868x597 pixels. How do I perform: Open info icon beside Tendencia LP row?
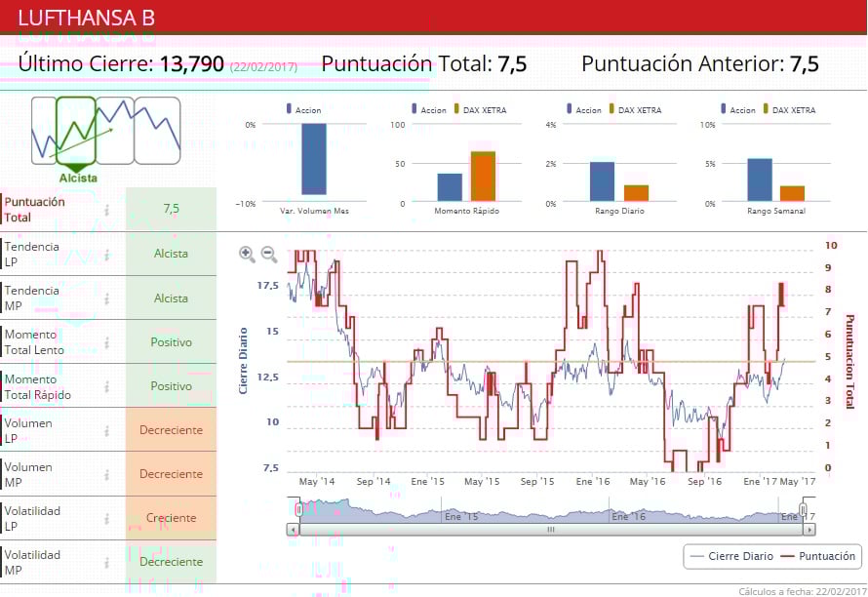107,255
